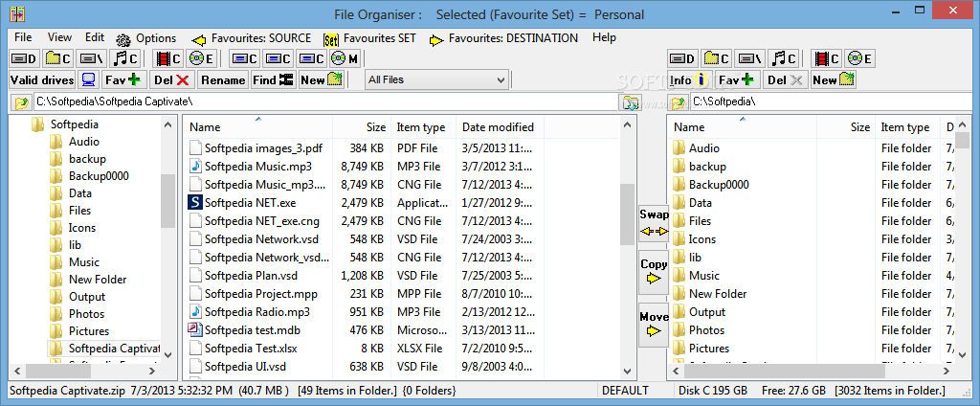Click folder tree vertical scrollbar up arrow
The image size is (980, 406).
point(167,125)
